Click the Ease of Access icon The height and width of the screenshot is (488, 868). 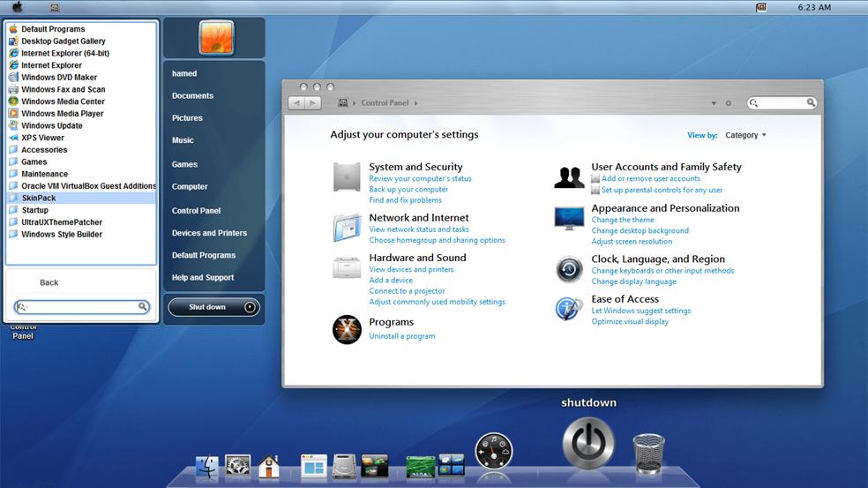tap(569, 309)
